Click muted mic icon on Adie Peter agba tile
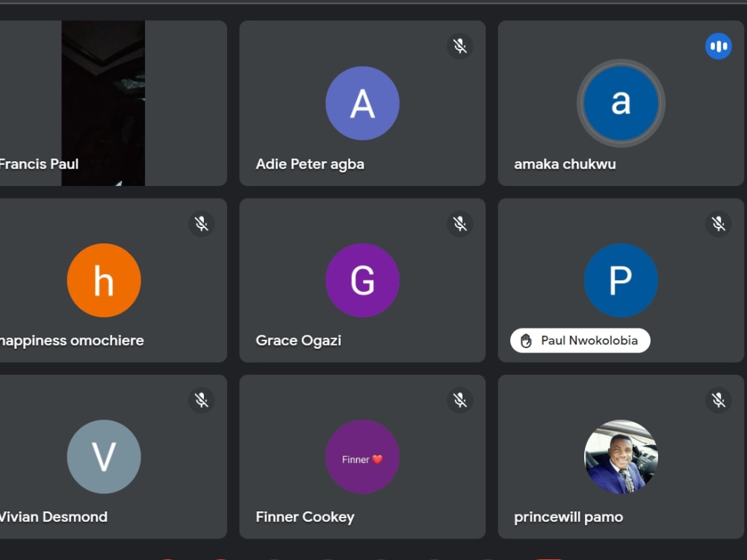 coord(459,46)
